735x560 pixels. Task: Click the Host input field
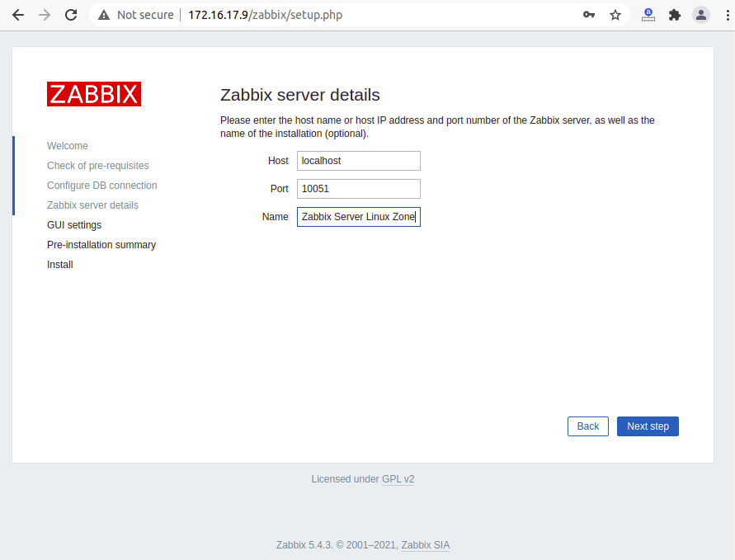click(x=359, y=161)
